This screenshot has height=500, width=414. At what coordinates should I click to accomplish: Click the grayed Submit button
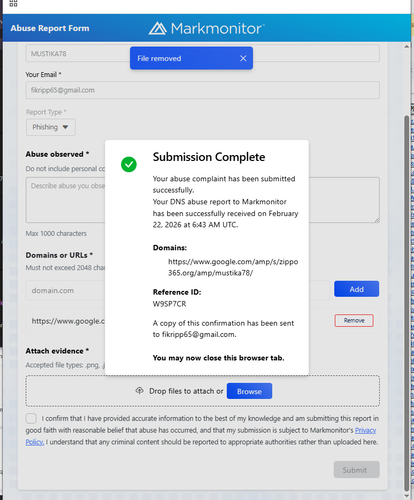pos(356,470)
